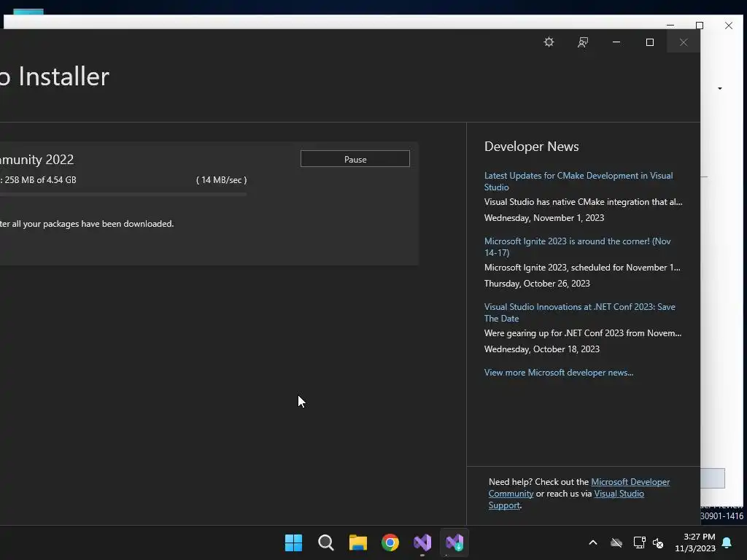Screen dimensions: 747x560
Task: Close the background white window
Action: 729,26
